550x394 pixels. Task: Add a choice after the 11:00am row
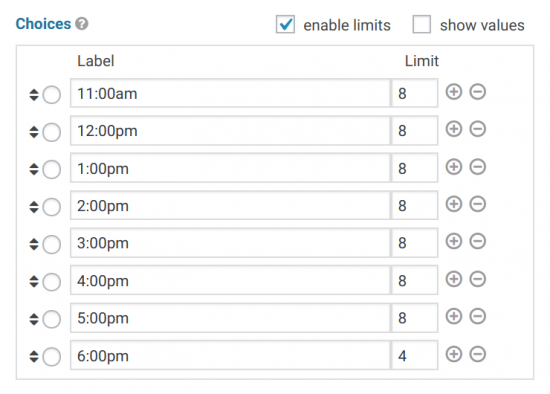454,92
